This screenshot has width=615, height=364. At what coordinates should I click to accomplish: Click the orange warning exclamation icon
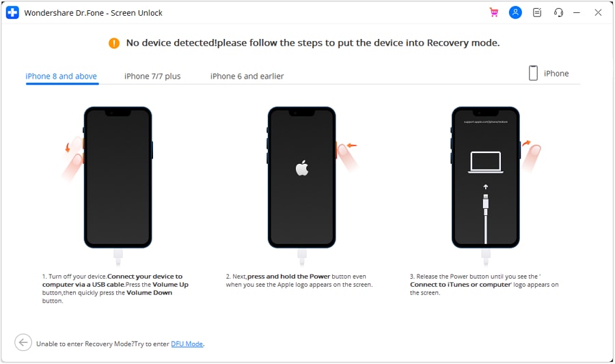click(114, 43)
